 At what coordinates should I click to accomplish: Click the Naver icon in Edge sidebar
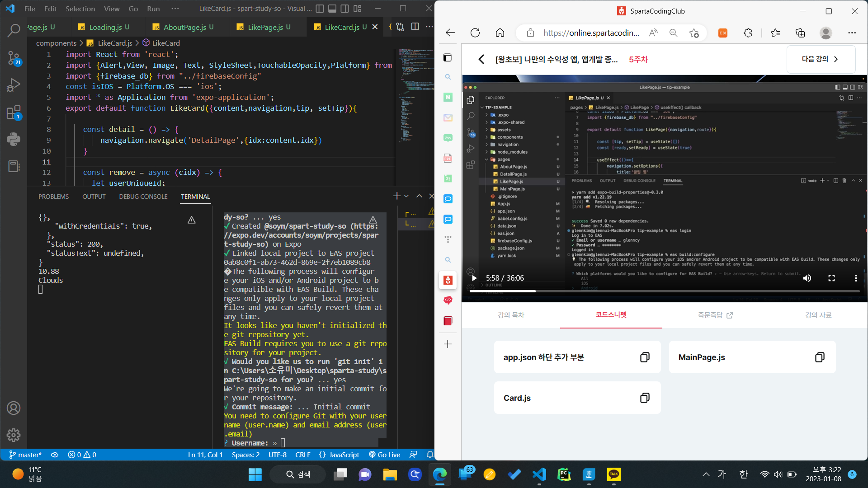[448, 97]
